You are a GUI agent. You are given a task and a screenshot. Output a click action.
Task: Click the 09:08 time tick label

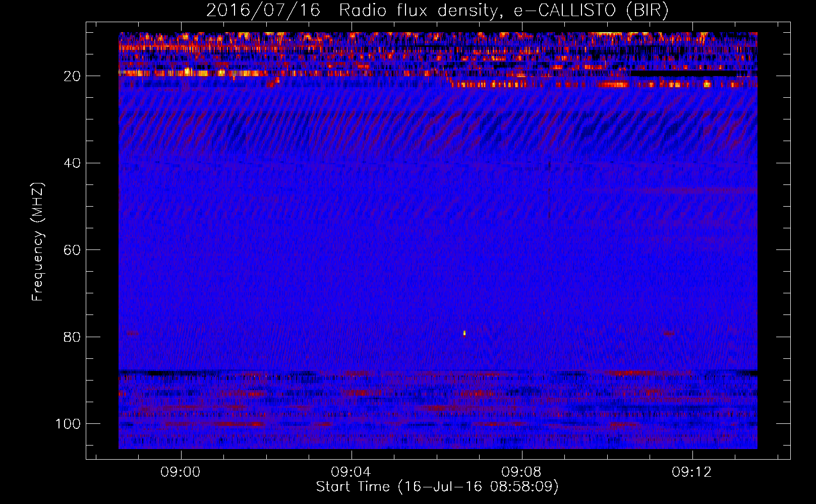(521, 472)
